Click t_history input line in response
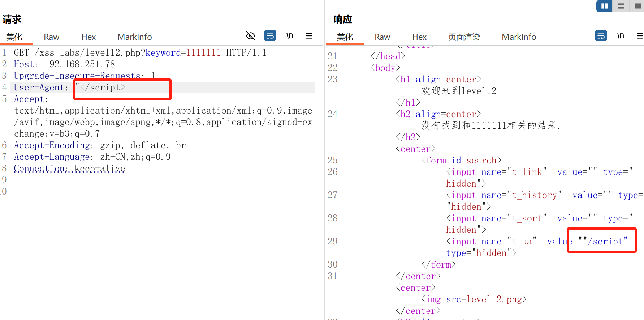Screen dimensions: 644x320 tap(544, 201)
